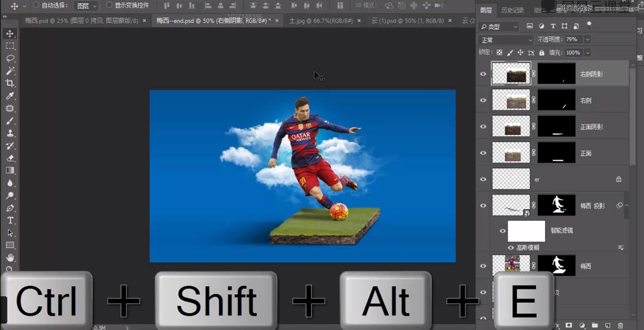The image size is (644, 330).
Task: Enable the 自动选择 checkbox
Action: pyautogui.click(x=36, y=6)
